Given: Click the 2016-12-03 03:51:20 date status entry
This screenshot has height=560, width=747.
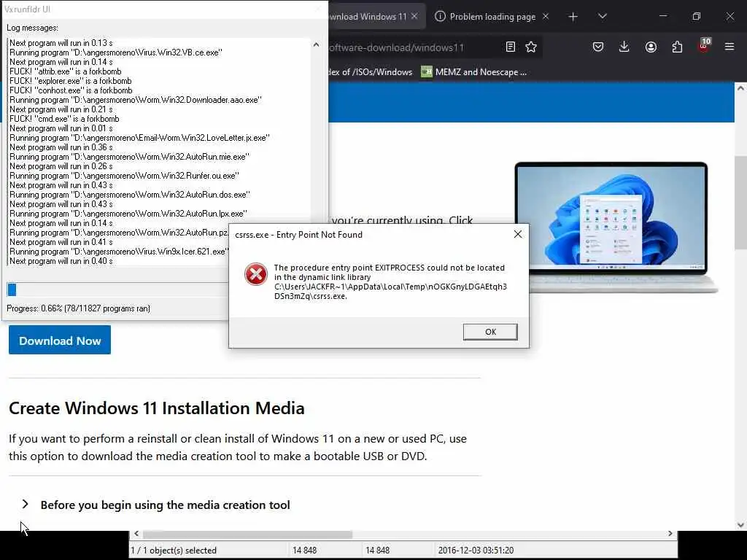Looking at the screenshot, I should click(x=476, y=550).
